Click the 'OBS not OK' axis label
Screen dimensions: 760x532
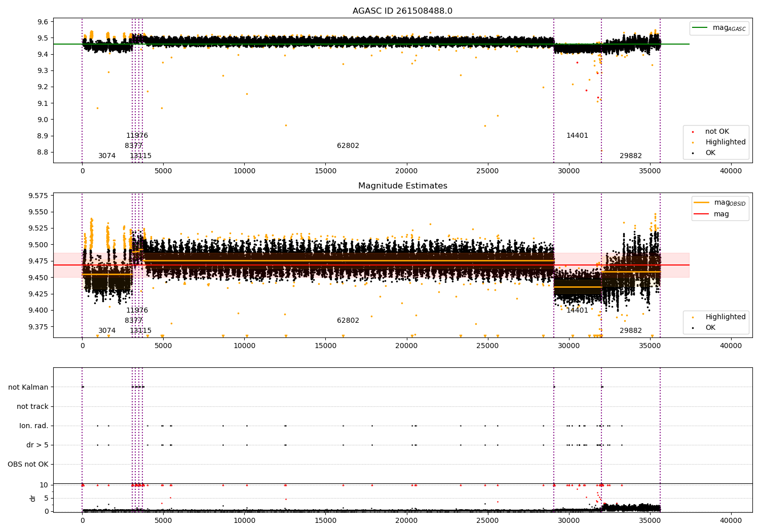(28, 464)
